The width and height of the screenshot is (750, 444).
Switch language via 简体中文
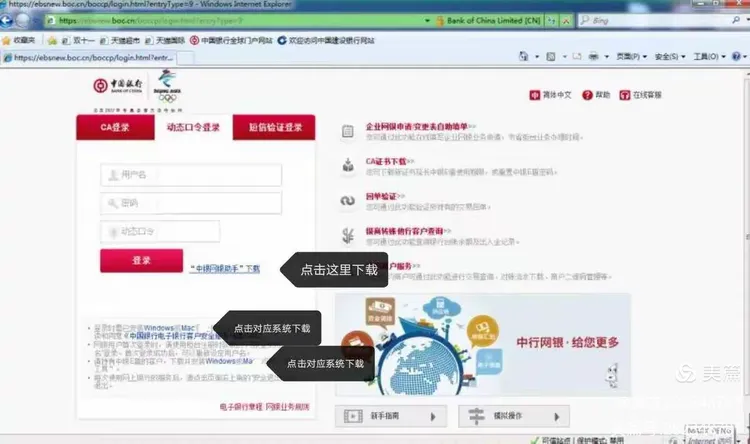[551, 95]
